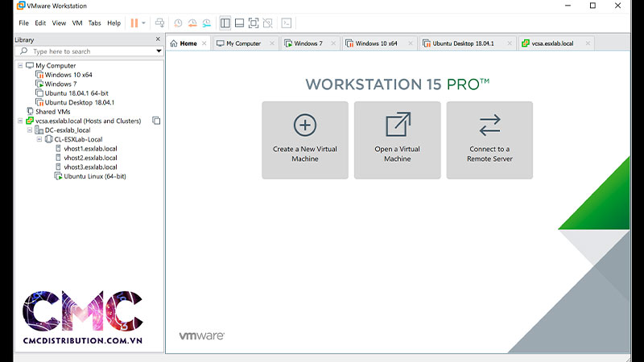This screenshot has width=644, height=362.
Task: Close the Windows 10 x64 tab
Action: pos(411,43)
